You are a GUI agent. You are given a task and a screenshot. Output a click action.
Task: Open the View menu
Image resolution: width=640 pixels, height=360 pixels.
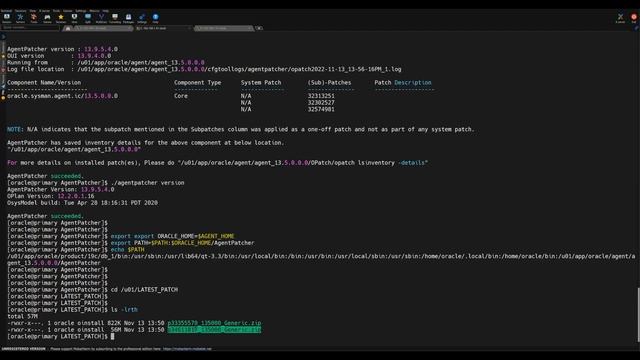pyautogui.click(x=33, y=11)
